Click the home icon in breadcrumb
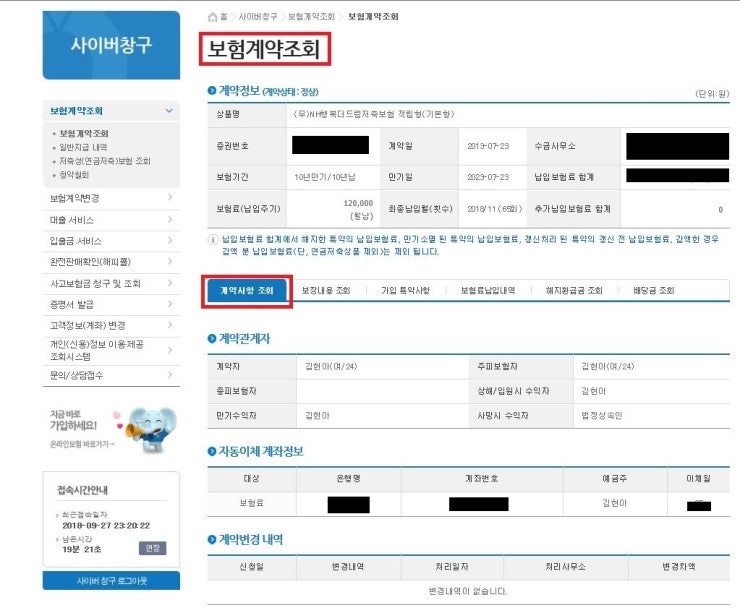740x613 pixels. pyautogui.click(x=212, y=17)
